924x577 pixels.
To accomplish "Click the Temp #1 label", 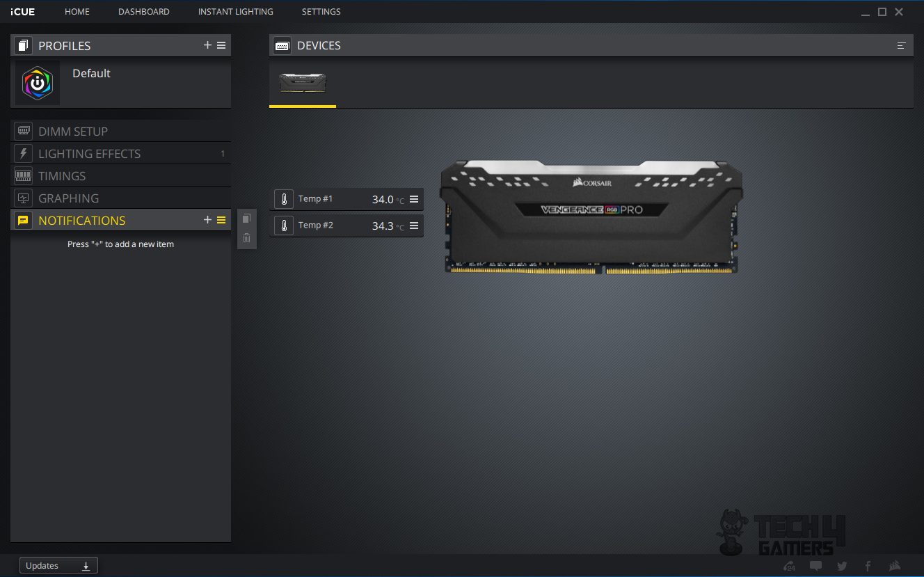I will click(315, 199).
